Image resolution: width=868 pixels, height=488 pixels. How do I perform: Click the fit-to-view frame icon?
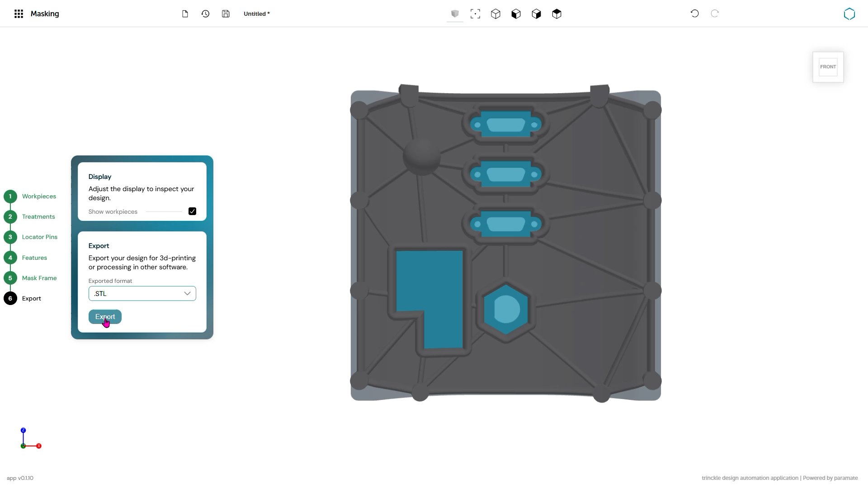tap(475, 14)
